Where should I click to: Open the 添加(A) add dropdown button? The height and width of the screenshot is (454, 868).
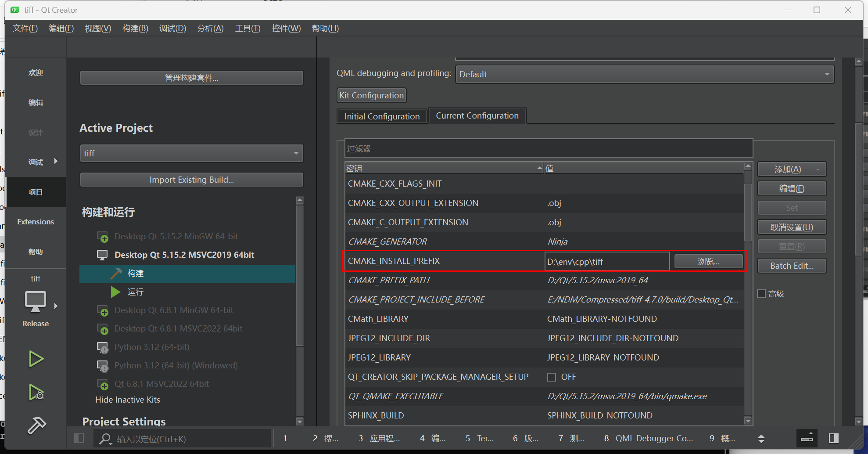(792, 169)
